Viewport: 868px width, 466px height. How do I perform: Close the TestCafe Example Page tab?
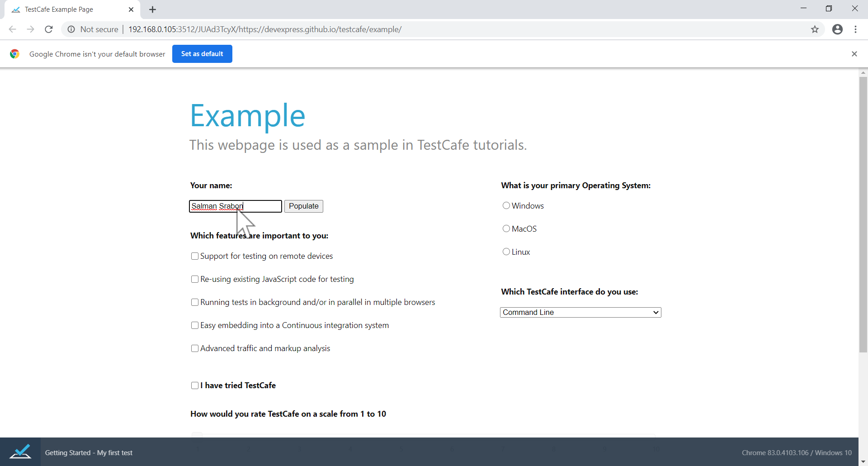pos(131,10)
